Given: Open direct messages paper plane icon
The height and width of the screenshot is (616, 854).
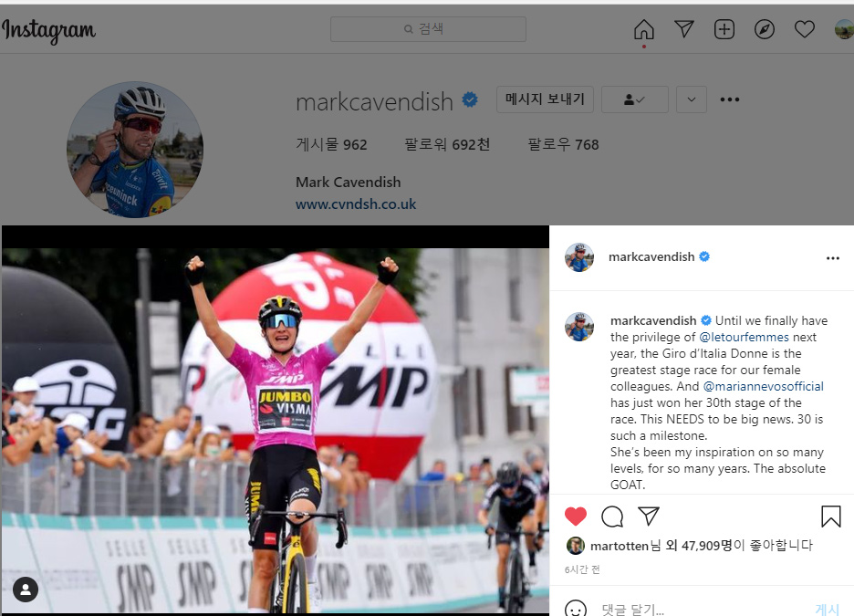Looking at the screenshot, I should tap(684, 29).
